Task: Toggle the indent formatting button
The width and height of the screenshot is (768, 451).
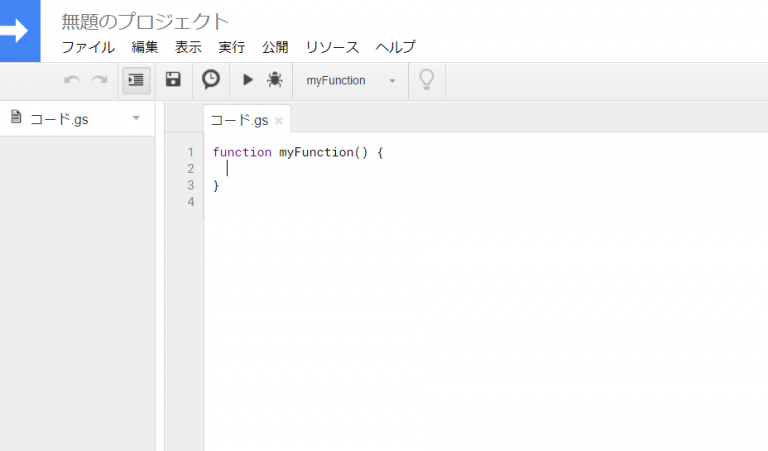Action: [136, 80]
